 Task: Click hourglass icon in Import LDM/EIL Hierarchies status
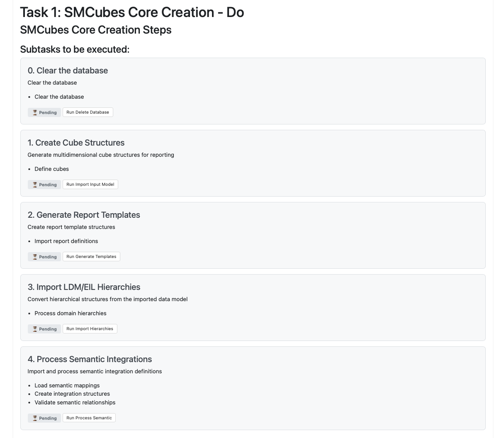(x=35, y=329)
